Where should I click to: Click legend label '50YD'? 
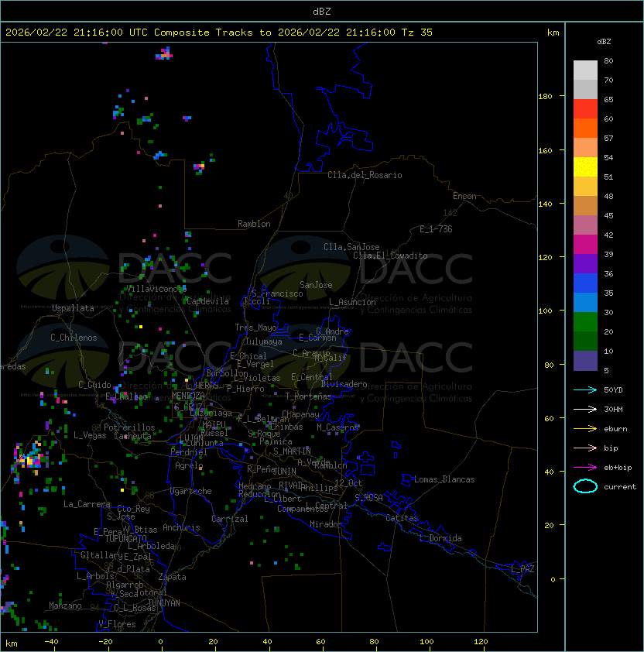613,390
